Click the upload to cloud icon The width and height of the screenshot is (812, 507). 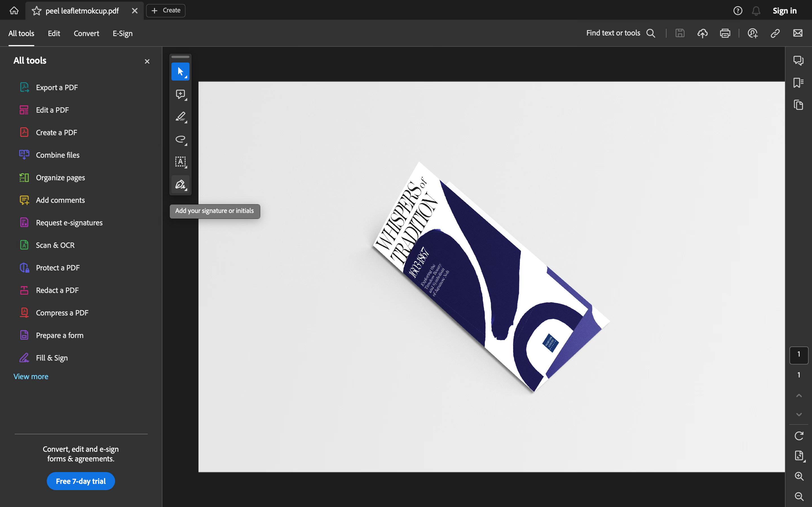(702, 33)
